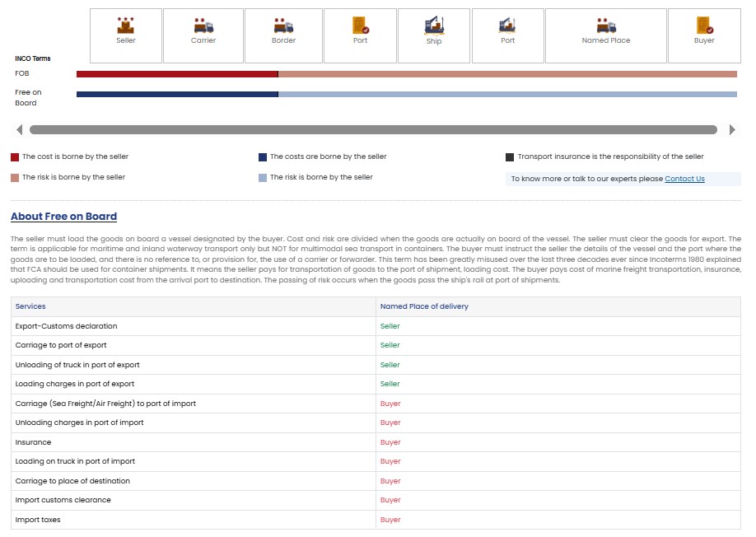
Task: Click the dark red segment of the FOB bar
Action: [177, 74]
